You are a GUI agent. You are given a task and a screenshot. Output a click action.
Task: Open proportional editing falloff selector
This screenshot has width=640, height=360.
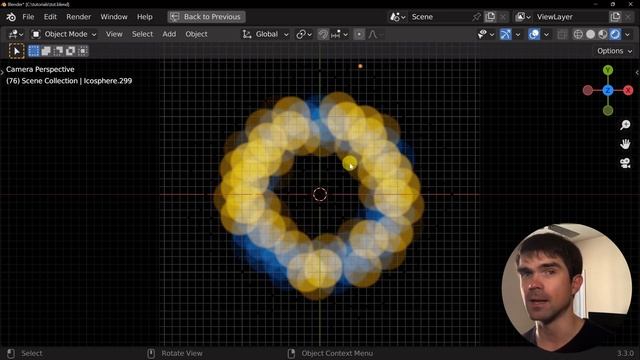point(375,34)
